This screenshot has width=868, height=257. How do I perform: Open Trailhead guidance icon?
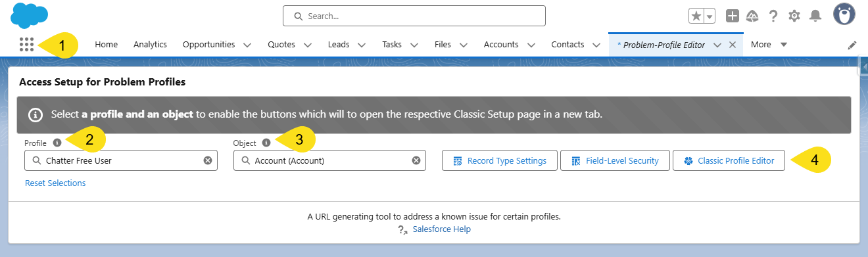click(753, 16)
